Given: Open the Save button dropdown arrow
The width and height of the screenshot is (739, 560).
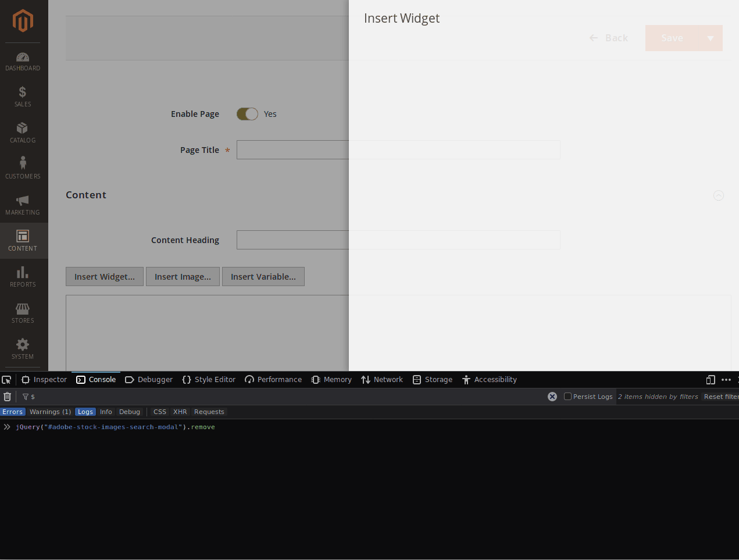Looking at the screenshot, I should pos(711,38).
